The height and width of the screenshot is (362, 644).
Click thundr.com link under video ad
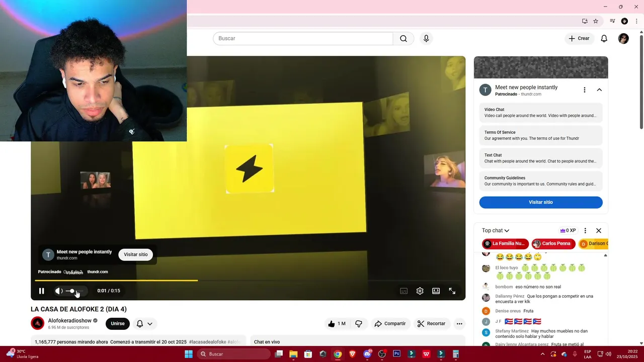coord(98,272)
